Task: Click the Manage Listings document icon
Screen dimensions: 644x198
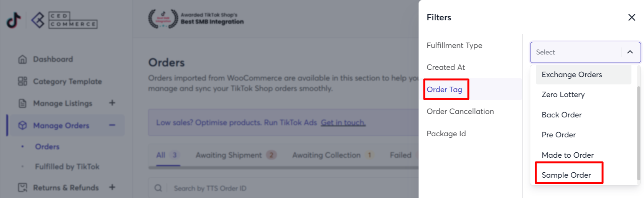Action: [23, 103]
